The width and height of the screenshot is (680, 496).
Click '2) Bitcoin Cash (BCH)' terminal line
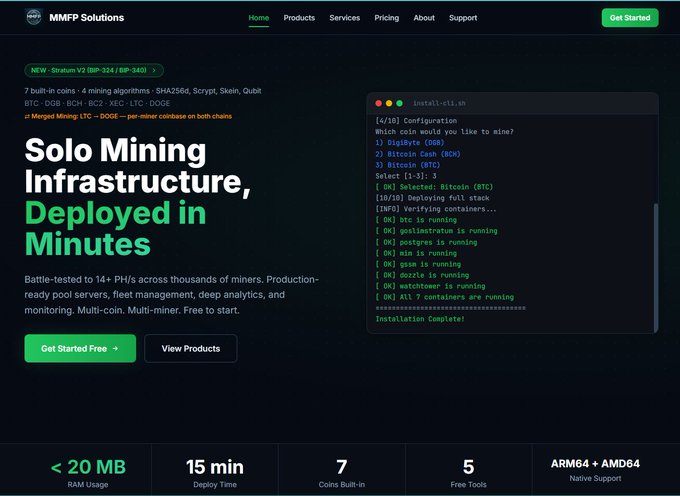point(418,154)
